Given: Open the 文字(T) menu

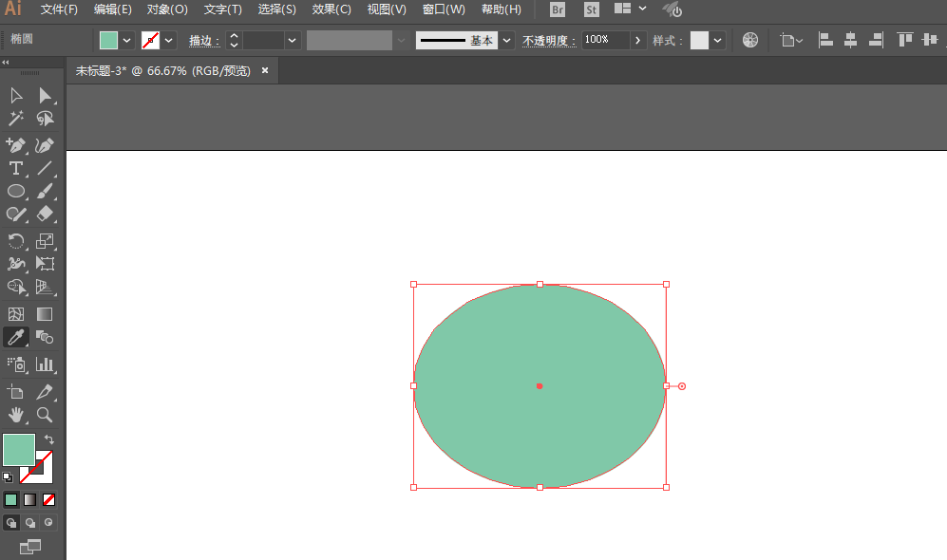Looking at the screenshot, I should (x=223, y=9).
